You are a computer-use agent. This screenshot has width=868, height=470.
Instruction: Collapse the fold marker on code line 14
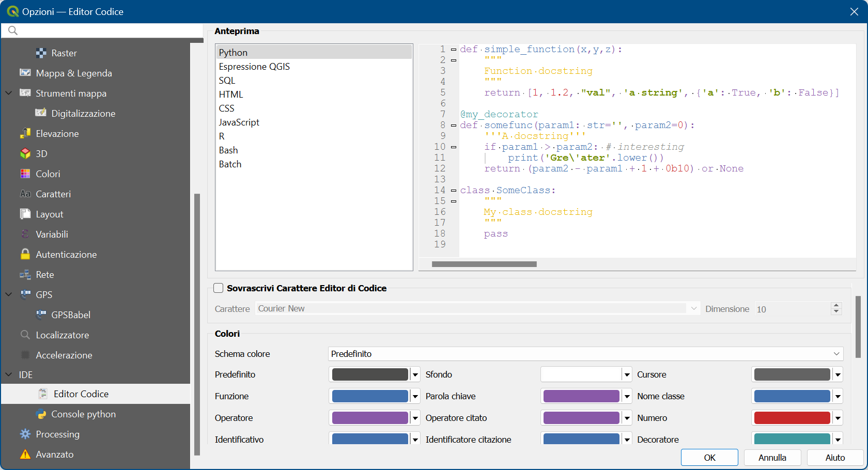click(x=454, y=191)
